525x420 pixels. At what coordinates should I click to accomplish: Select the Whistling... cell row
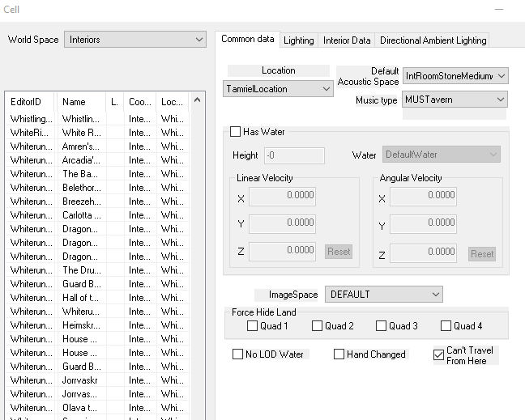(x=97, y=119)
